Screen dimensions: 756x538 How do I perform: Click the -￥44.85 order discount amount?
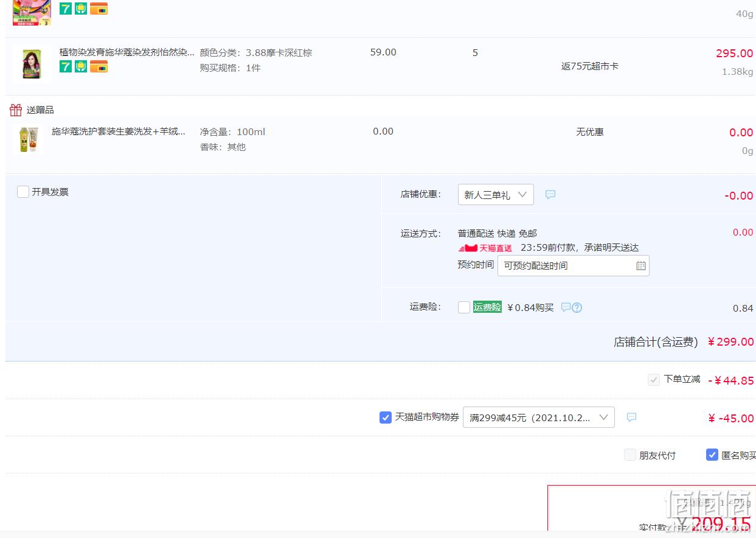pyautogui.click(x=731, y=381)
